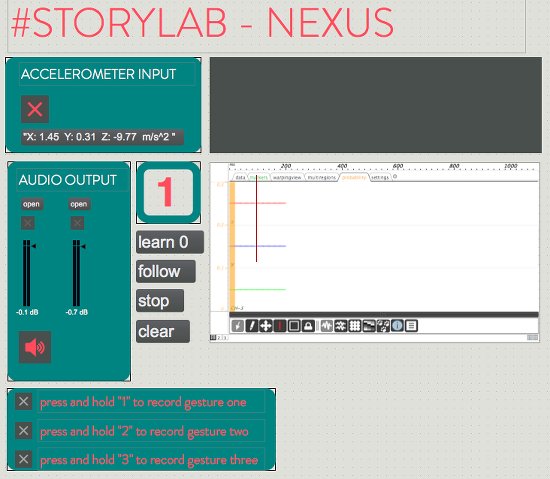Open the right audio channel 'open' menu
The height and width of the screenshot is (479, 550).
point(79,204)
